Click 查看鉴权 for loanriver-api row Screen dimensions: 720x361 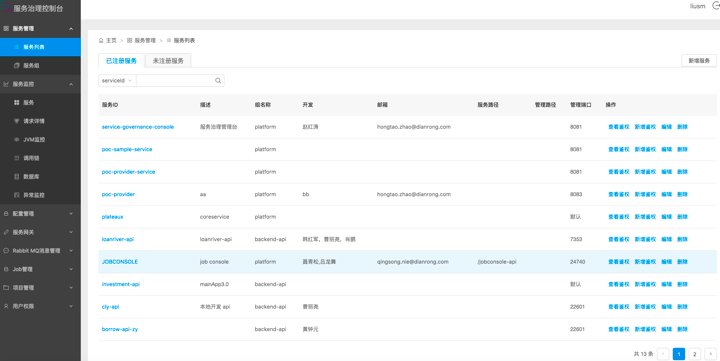(x=619, y=239)
